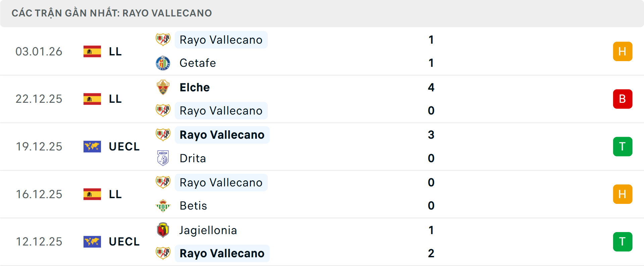Image resolution: width=644 pixels, height=266 pixels.
Task: Select the UECL competition icon for the Drita match
Action: pos(92,146)
